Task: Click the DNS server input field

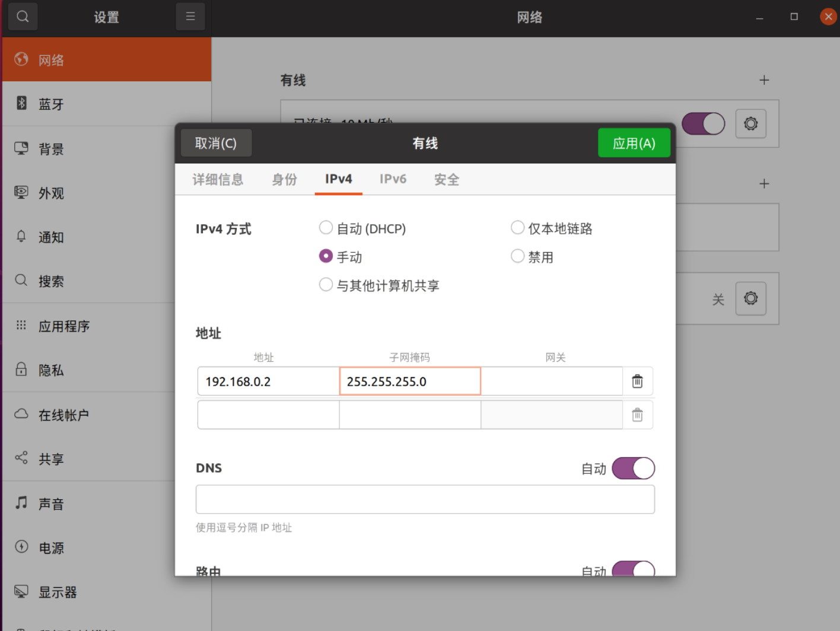Action: 425,499
